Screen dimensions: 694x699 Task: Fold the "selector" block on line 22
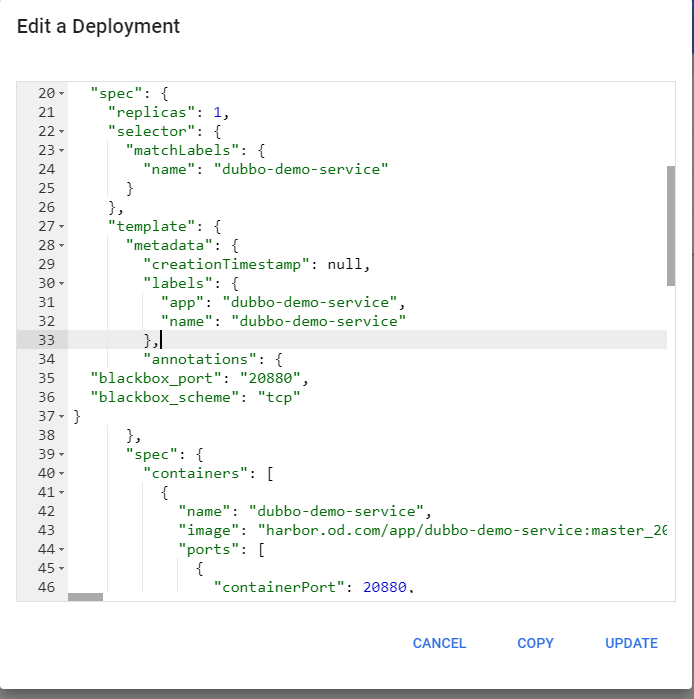[62, 131]
